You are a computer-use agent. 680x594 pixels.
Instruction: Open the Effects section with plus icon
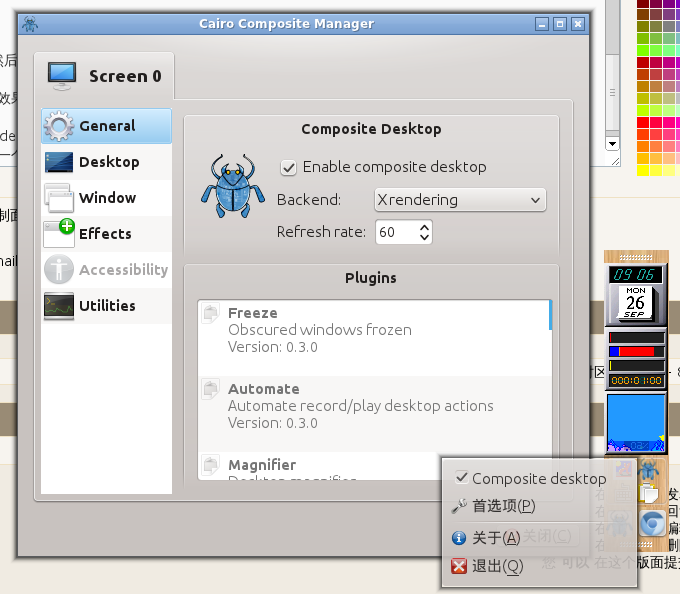coord(59,233)
